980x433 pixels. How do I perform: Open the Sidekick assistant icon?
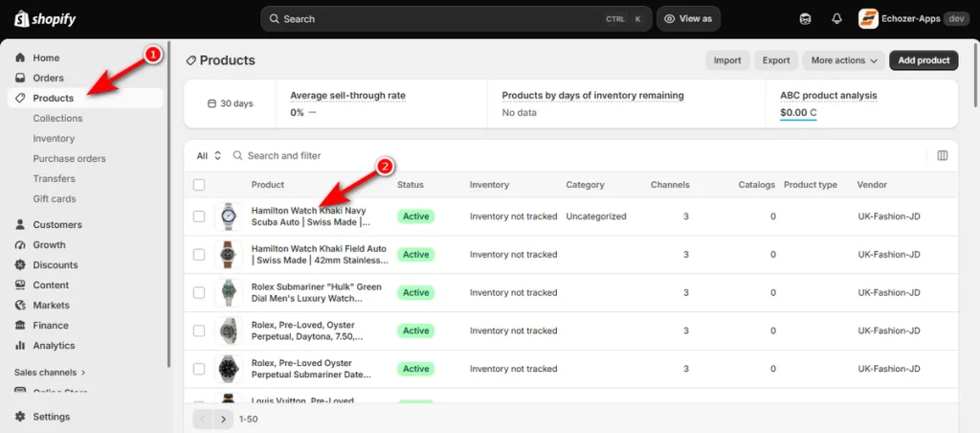coord(805,19)
